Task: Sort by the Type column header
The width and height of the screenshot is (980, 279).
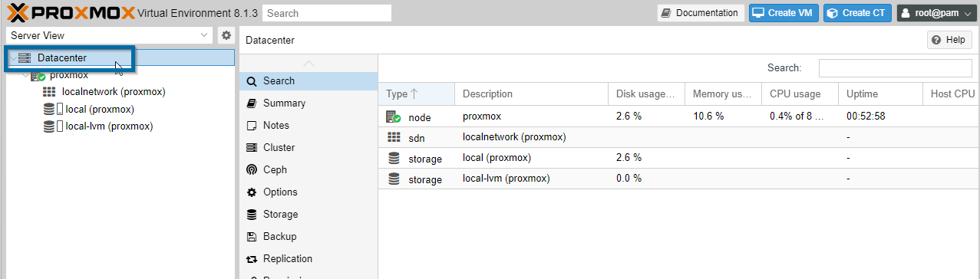Action: click(417, 94)
